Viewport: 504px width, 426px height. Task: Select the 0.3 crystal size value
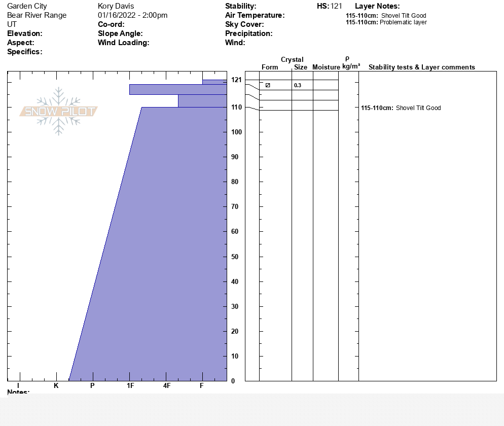click(x=298, y=85)
